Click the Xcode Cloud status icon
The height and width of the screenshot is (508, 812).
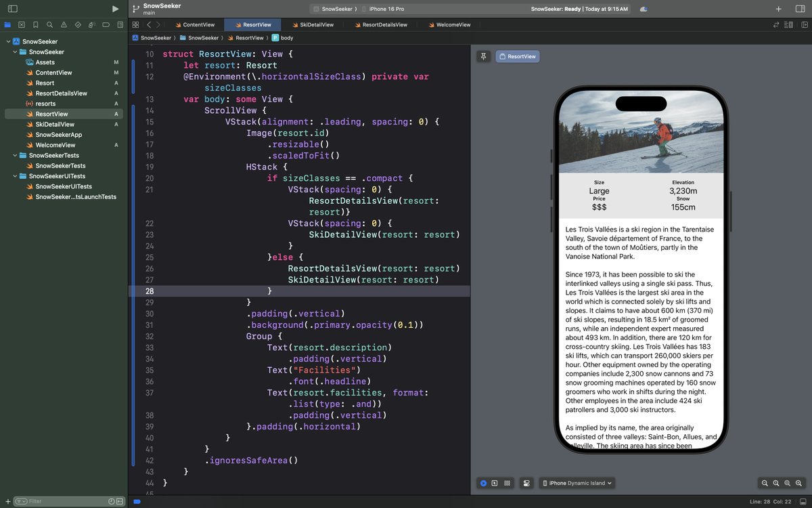(644, 9)
